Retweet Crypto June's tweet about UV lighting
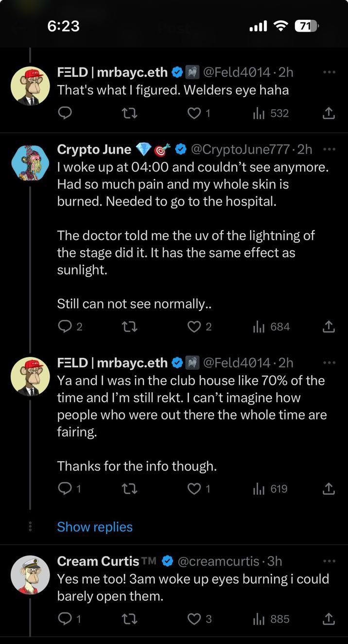This screenshot has width=348, height=644. (129, 327)
